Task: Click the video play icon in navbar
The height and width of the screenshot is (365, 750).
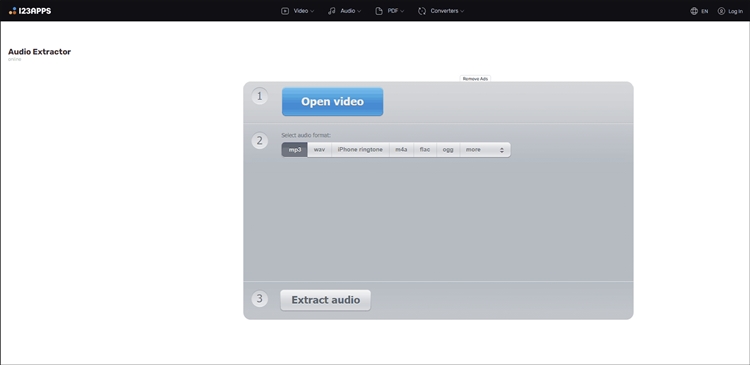Action: [285, 11]
